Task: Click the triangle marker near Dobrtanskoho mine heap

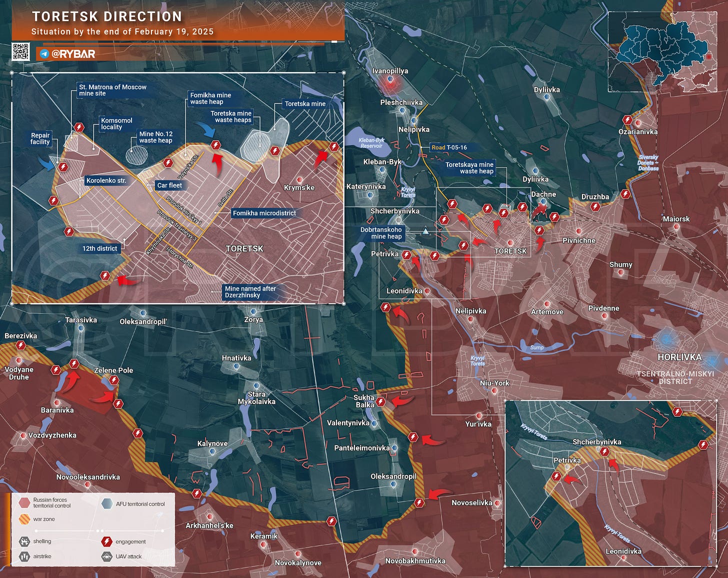Action: tap(425, 231)
